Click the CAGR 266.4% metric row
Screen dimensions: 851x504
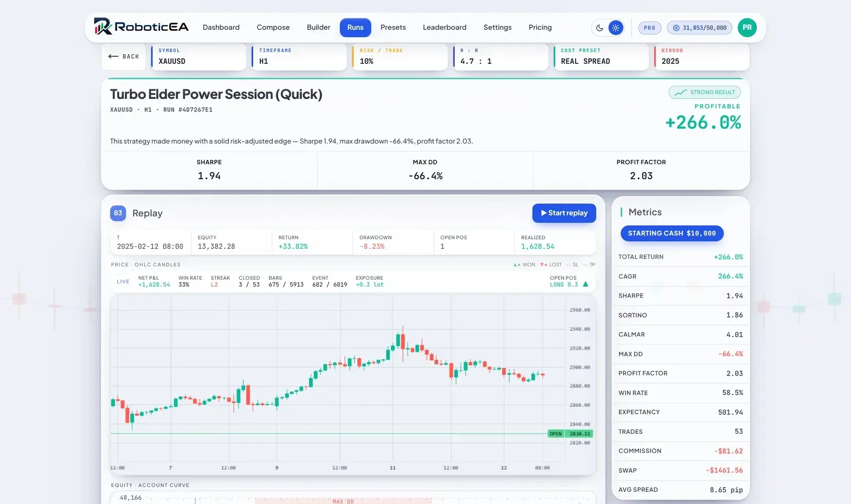(681, 276)
